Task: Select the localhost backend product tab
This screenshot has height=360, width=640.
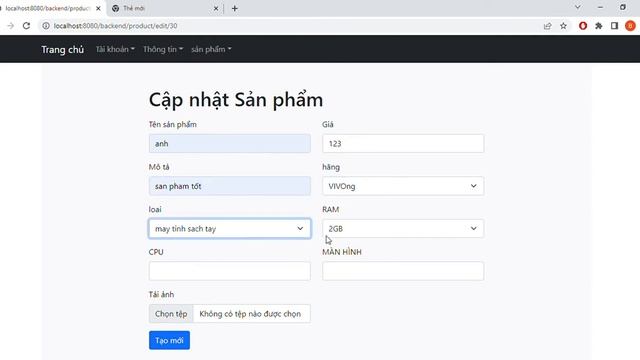Action: (51, 8)
